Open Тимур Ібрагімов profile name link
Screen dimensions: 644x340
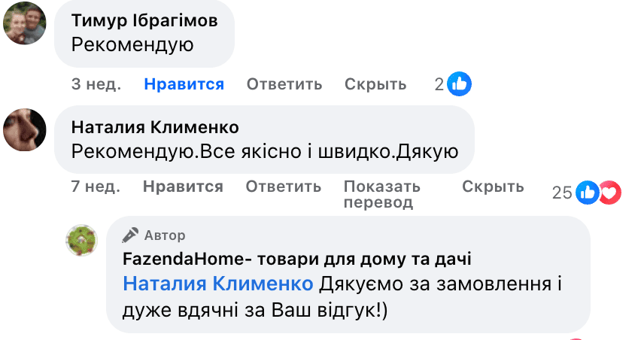(144, 21)
